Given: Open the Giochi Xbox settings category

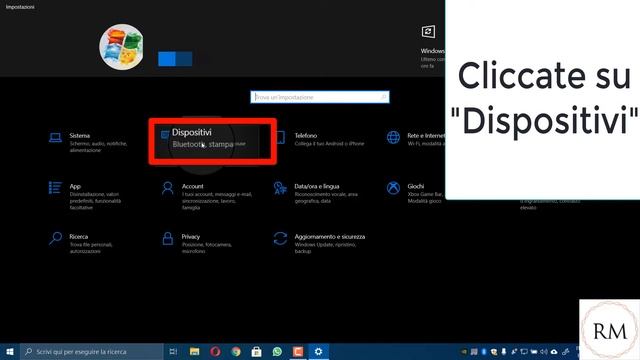Looking at the screenshot, I should (415, 193).
